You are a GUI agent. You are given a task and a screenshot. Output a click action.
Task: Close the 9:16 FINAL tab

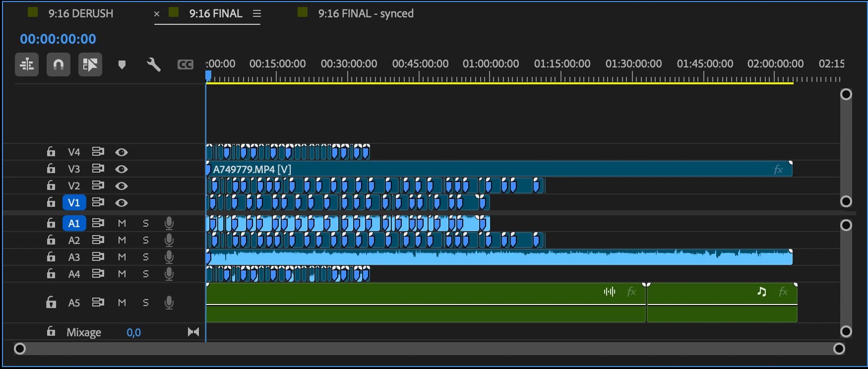pyautogui.click(x=157, y=14)
